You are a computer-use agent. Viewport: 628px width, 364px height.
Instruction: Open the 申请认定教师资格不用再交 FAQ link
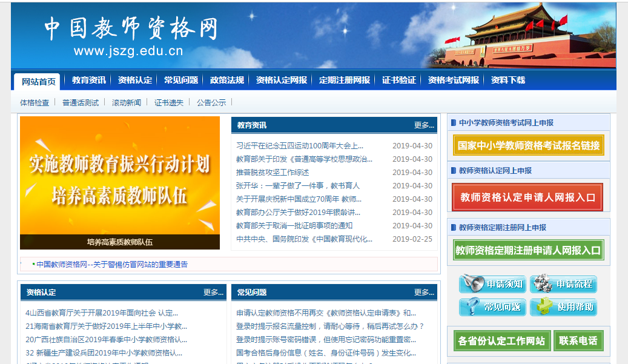(326, 313)
